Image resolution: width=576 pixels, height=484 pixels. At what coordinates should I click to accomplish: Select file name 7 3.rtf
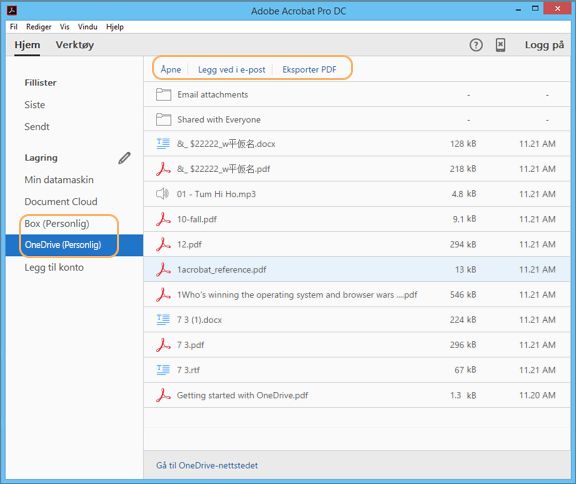[188, 370]
